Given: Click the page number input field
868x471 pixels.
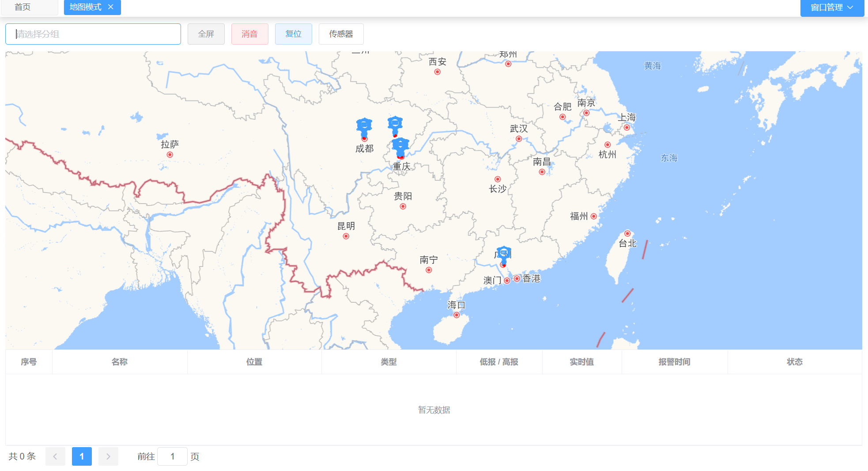Looking at the screenshot, I should (x=172, y=456).
